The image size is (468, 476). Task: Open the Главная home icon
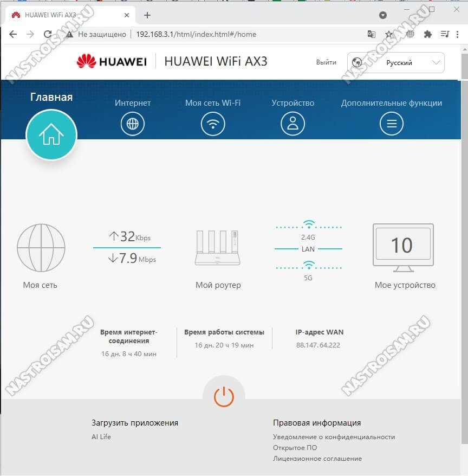51,134
